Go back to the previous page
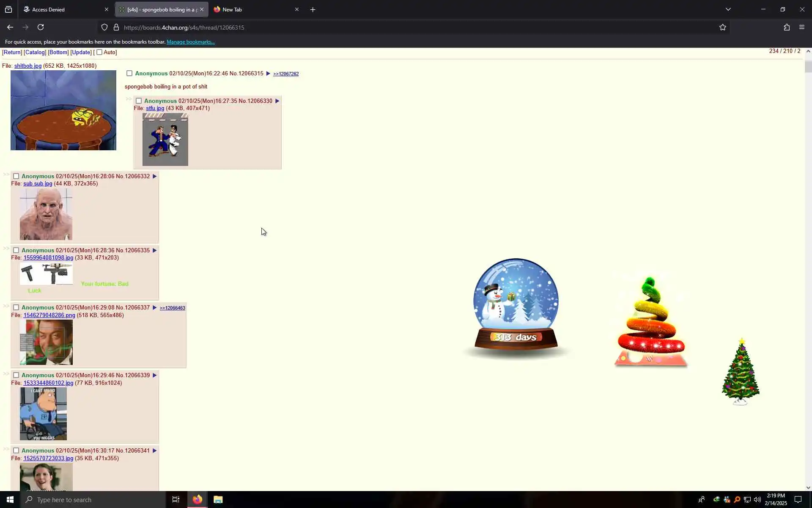The image size is (812, 508). pos(10,27)
